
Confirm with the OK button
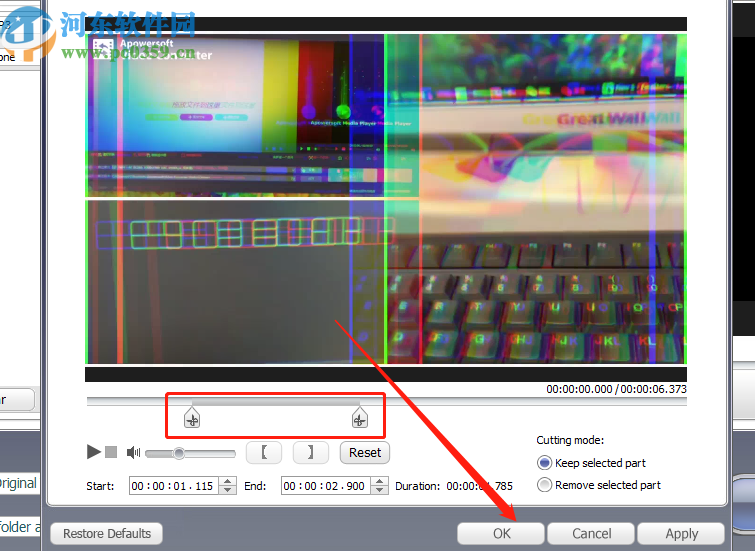[x=501, y=534]
